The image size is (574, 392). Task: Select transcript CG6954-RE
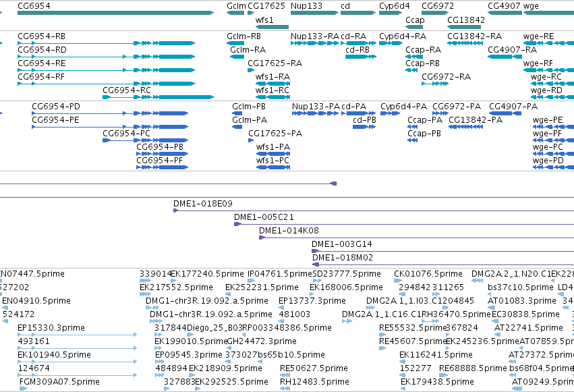click(x=106, y=70)
